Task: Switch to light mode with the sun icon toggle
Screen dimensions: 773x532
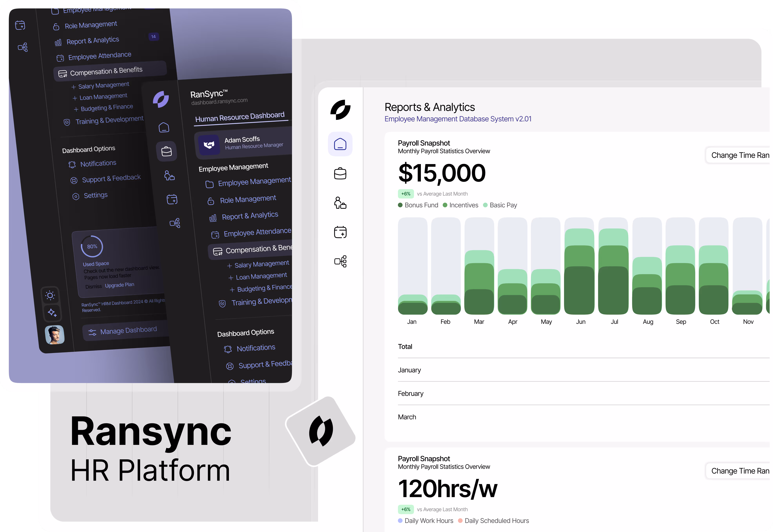Action: [x=50, y=295]
